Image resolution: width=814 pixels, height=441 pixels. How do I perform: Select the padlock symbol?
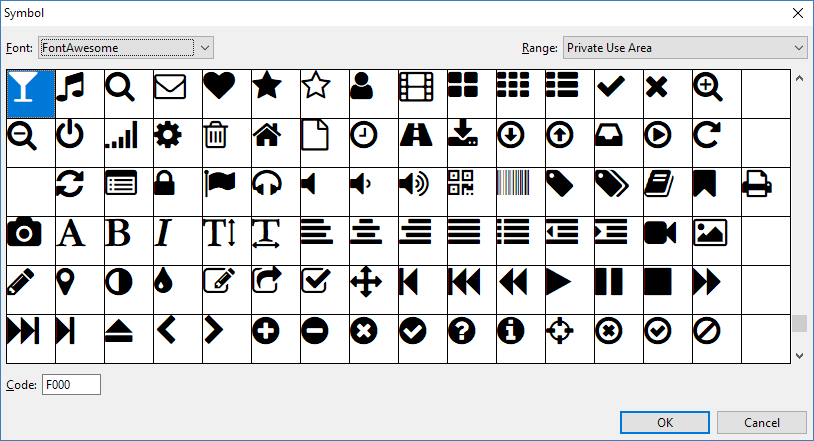coord(178,192)
